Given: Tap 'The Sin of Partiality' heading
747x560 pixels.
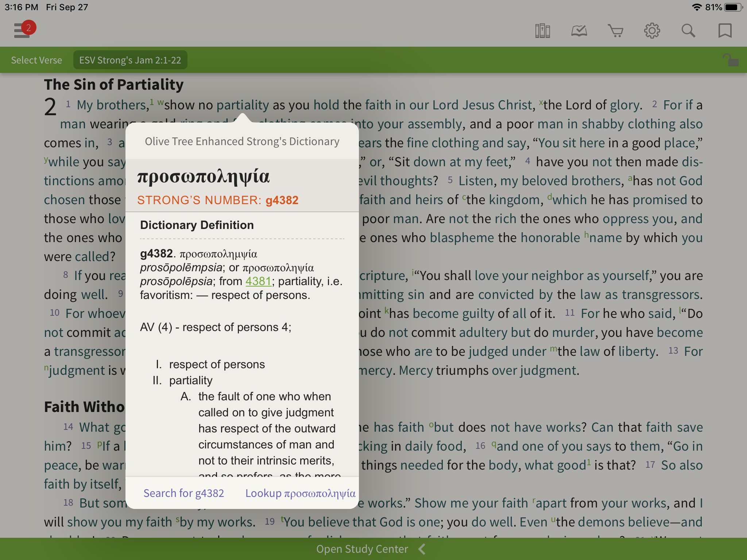Looking at the screenshot, I should click(114, 85).
